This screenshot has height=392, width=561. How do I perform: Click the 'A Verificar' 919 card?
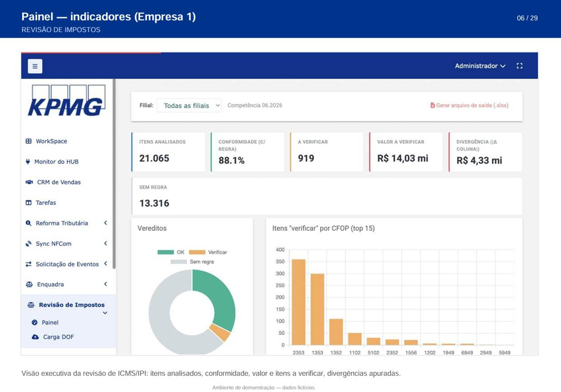pos(326,152)
